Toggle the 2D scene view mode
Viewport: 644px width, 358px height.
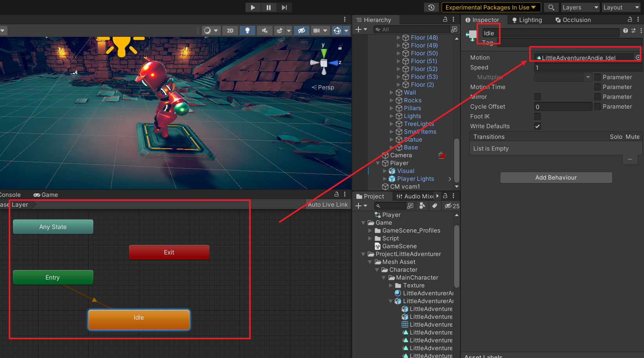pos(230,31)
